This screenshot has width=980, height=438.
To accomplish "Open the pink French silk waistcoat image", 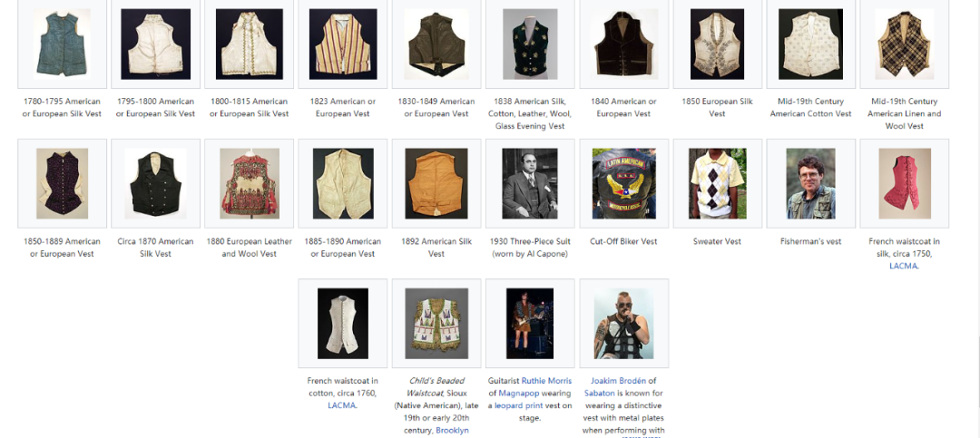I will click(x=905, y=184).
